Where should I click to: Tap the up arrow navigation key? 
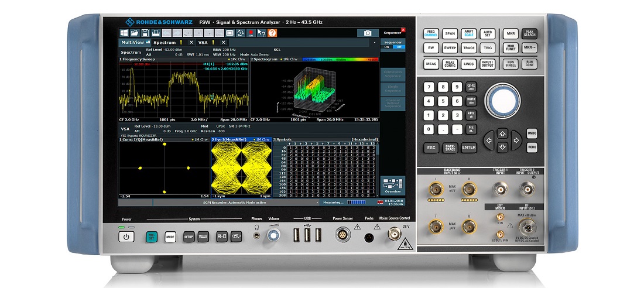click(502, 133)
